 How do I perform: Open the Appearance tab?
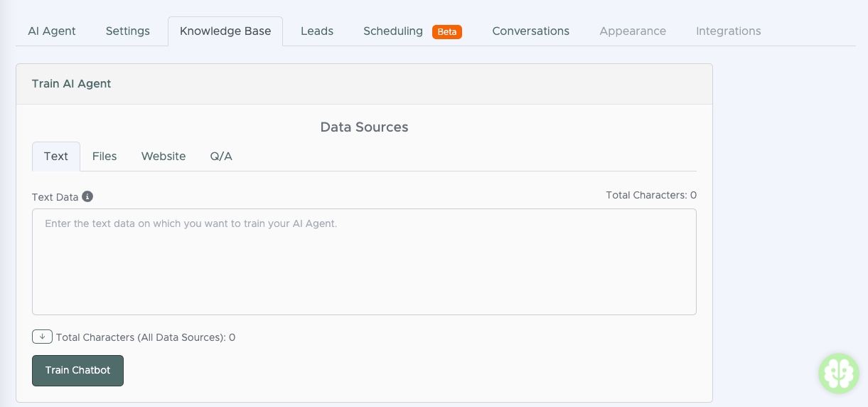pos(633,31)
